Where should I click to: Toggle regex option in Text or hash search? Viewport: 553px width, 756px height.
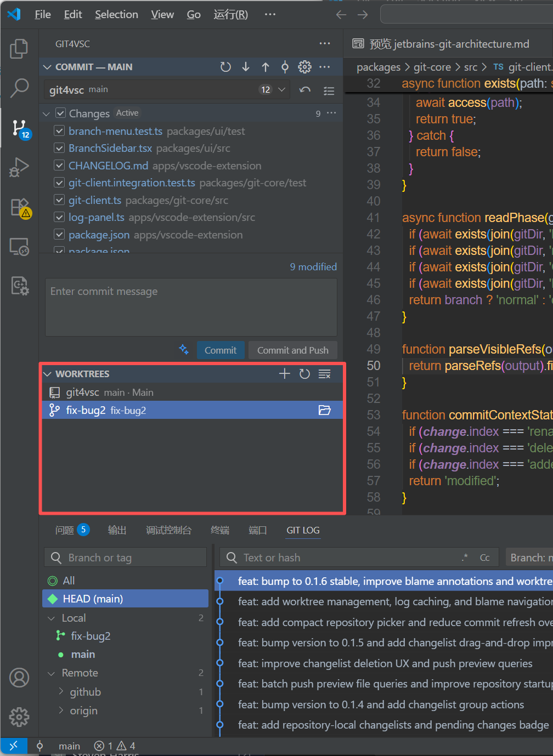coord(465,558)
